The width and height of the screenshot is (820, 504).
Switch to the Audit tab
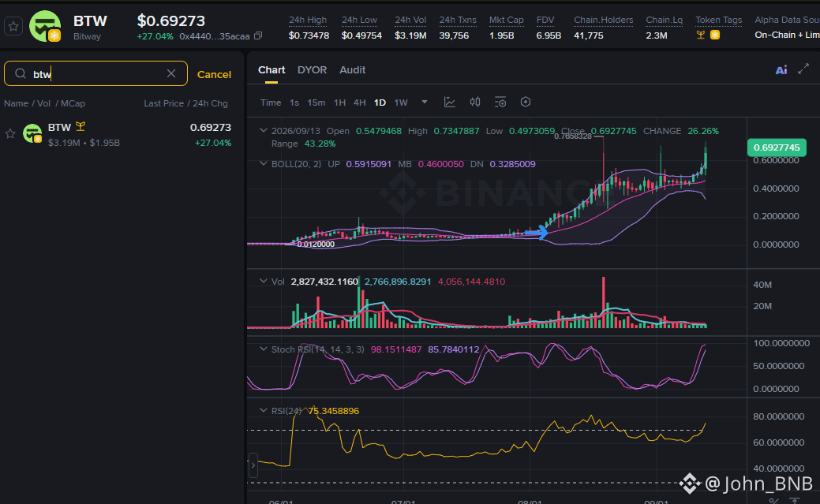353,70
